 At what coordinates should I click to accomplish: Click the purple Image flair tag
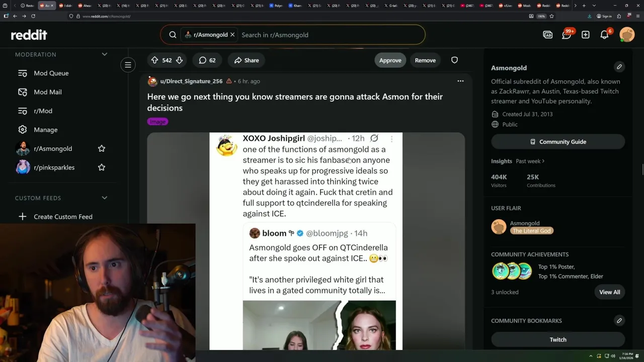click(x=157, y=122)
